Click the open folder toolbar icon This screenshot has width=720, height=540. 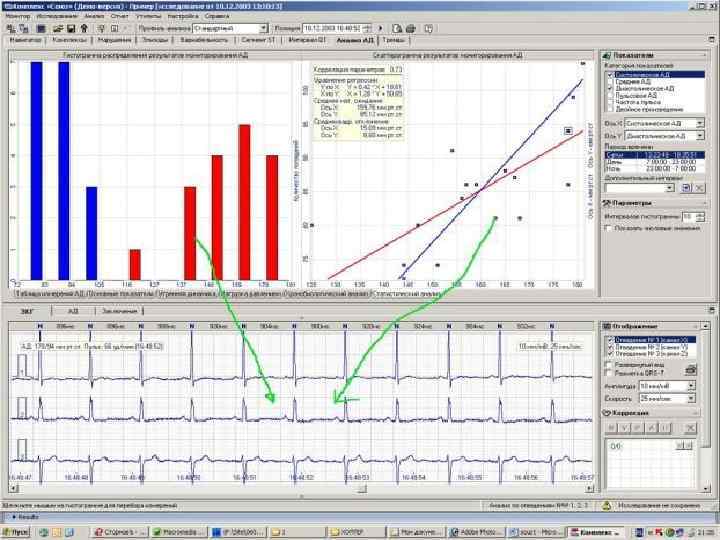coord(58,28)
